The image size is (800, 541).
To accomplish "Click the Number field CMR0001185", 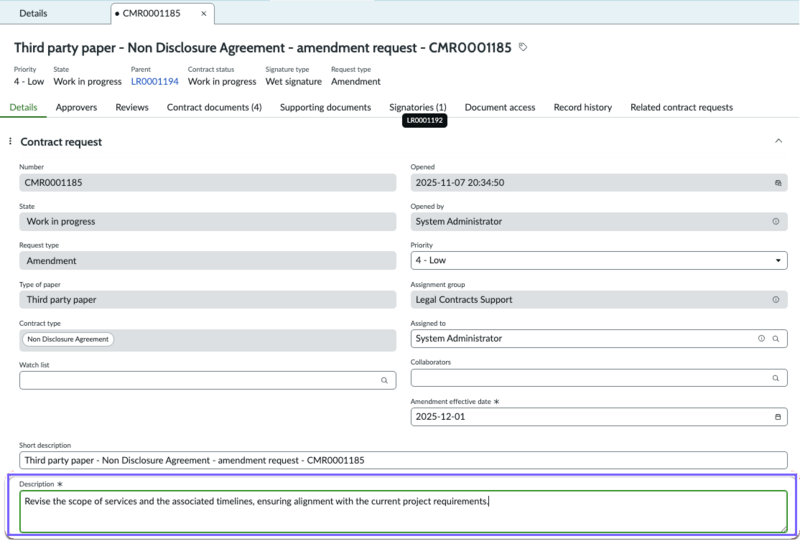I will coord(208,183).
